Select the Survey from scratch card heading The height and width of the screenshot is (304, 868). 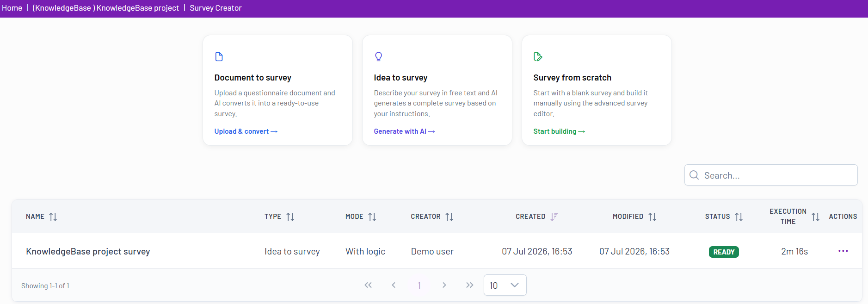pyautogui.click(x=573, y=78)
